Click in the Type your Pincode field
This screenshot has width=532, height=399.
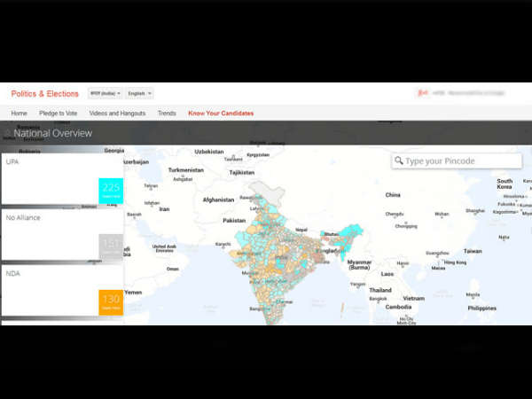click(x=461, y=161)
